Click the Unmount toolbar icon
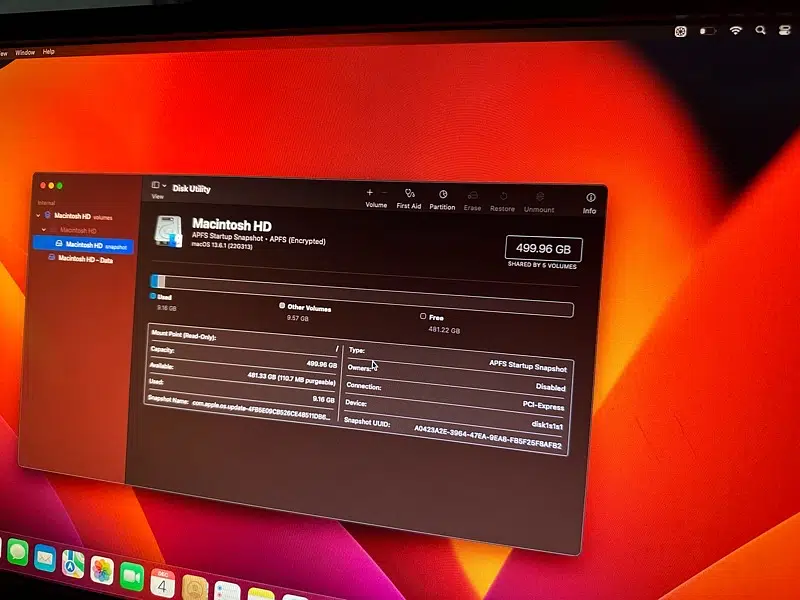800x600 pixels. [x=540, y=197]
